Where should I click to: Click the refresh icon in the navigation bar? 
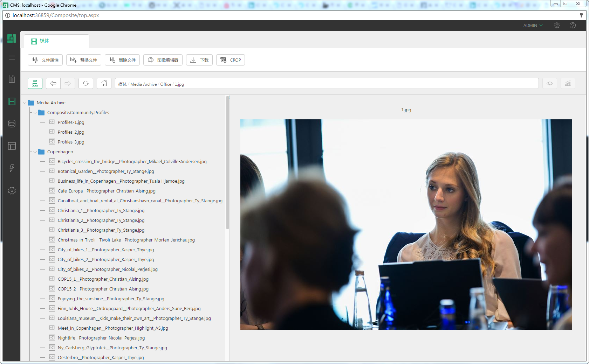(85, 83)
